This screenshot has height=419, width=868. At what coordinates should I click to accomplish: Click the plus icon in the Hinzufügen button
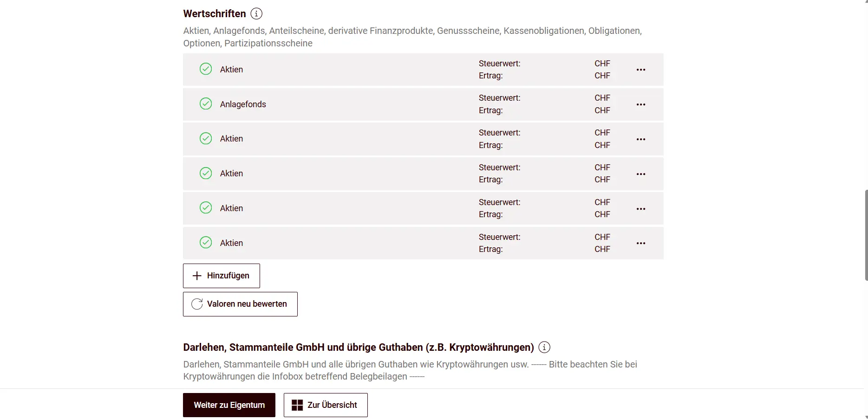pos(197,275)
